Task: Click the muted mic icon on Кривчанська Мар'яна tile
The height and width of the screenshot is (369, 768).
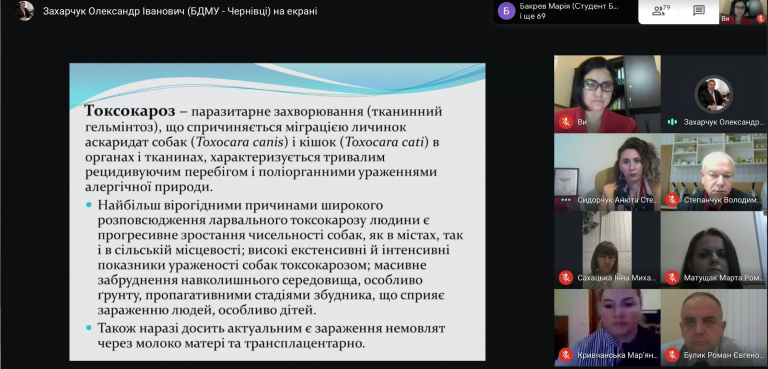Action: point(566,355)
